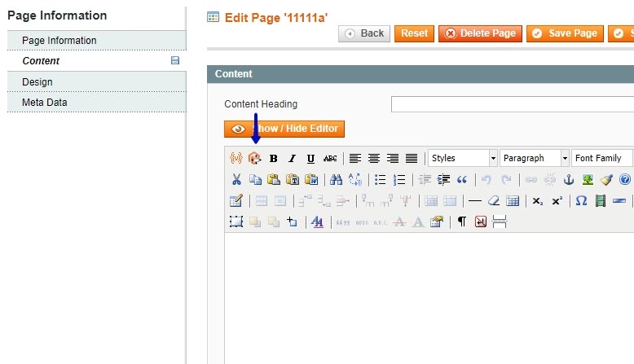The height and width of the screenshot is (364, 634).
Task: Paste from Word
Action: [311, 179]
